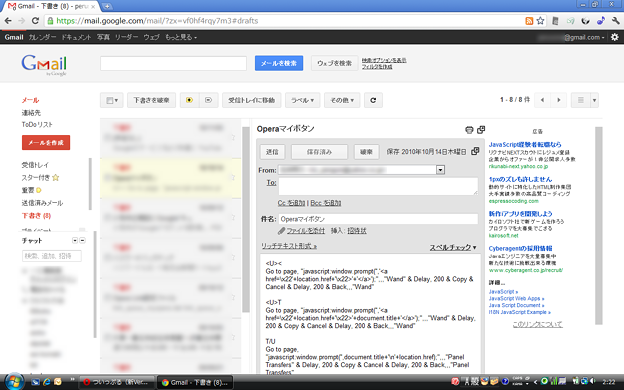Screen dimensions: 624x390
Task: Go back in browser history
Action: [8, 21]
